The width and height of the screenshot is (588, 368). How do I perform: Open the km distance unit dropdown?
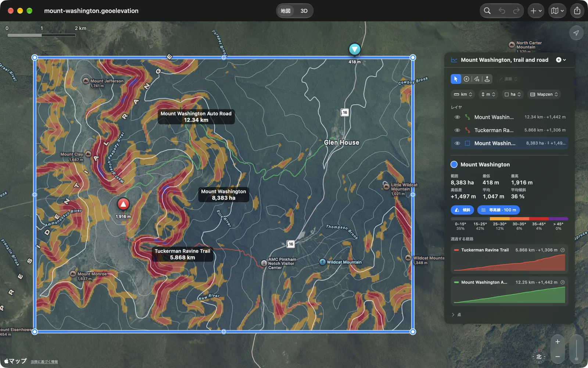[x=463, y=94]
